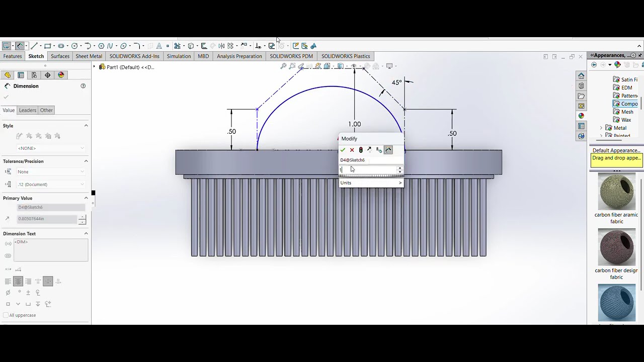Reverse the dimension sense in the Modify dialog

coord(370,150)
